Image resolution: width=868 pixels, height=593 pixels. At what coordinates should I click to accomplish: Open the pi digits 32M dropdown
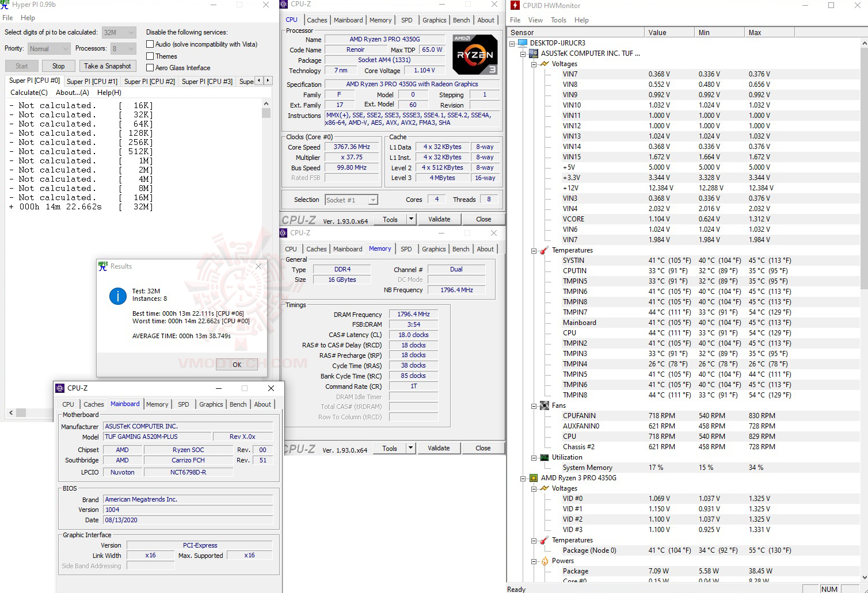pyautogui.click(x=119, y=32)
